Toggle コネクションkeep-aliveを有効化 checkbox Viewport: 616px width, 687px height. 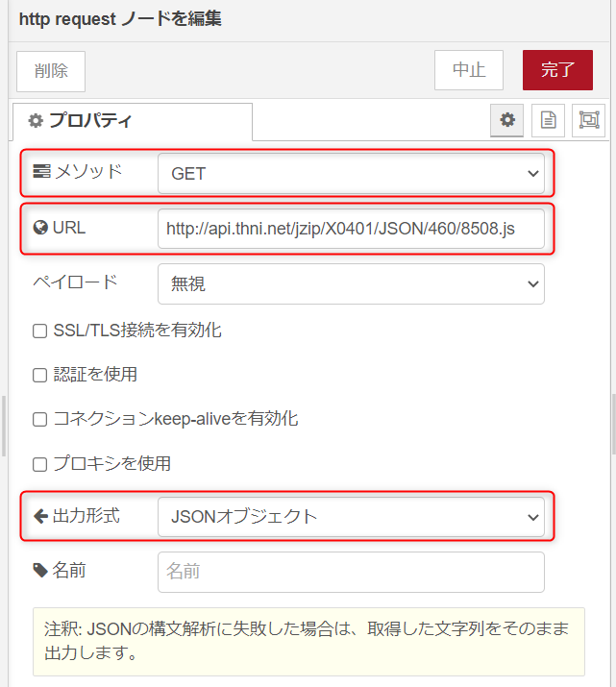[x=39, y=419]
